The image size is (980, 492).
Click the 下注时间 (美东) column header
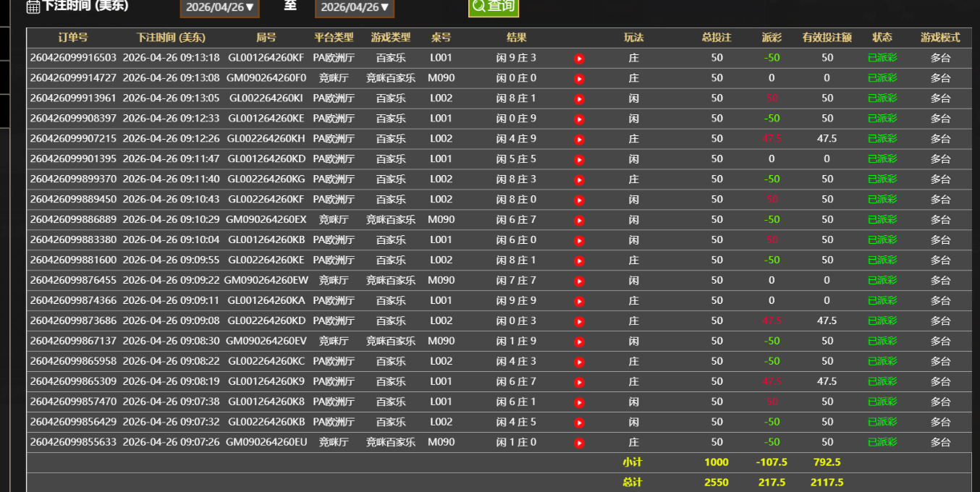click(x=171, y=38)
